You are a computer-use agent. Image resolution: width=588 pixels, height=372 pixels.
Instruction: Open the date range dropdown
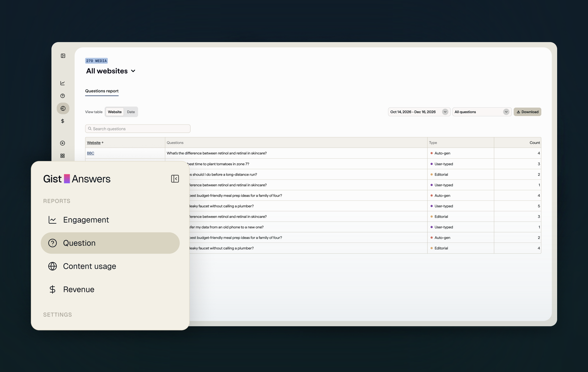[419, 112]
